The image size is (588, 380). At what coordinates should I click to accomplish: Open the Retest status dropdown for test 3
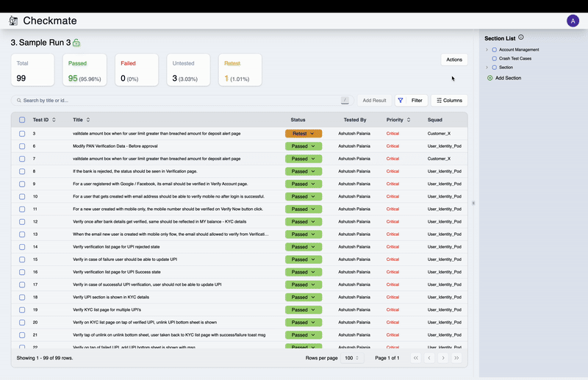(304, 134)
